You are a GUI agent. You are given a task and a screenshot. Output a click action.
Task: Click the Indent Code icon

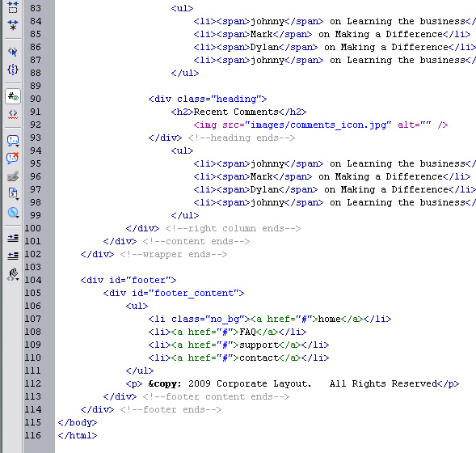tap(13, 238)
